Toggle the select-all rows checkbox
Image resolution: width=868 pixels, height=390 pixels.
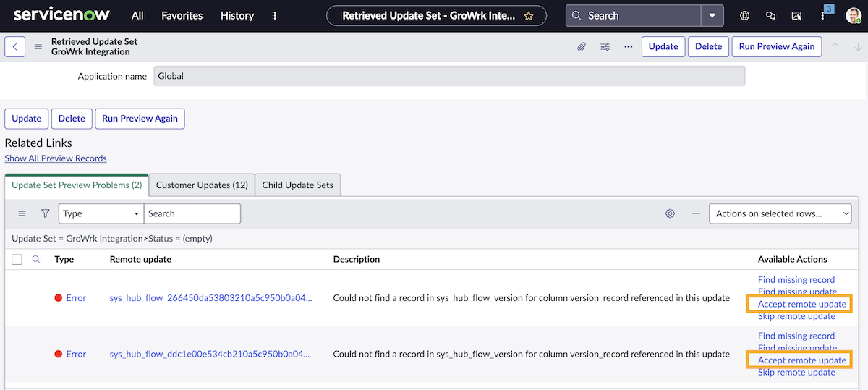point(17,259)
